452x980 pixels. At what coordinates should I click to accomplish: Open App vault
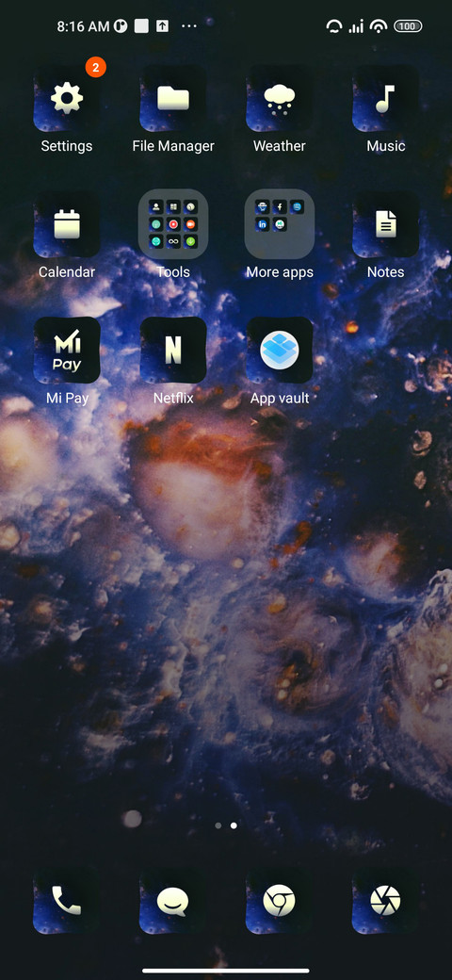coord(279,350)
